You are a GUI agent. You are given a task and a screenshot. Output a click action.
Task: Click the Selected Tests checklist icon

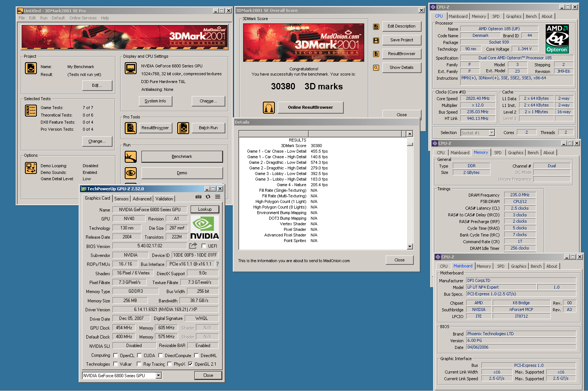coord(31,111)
